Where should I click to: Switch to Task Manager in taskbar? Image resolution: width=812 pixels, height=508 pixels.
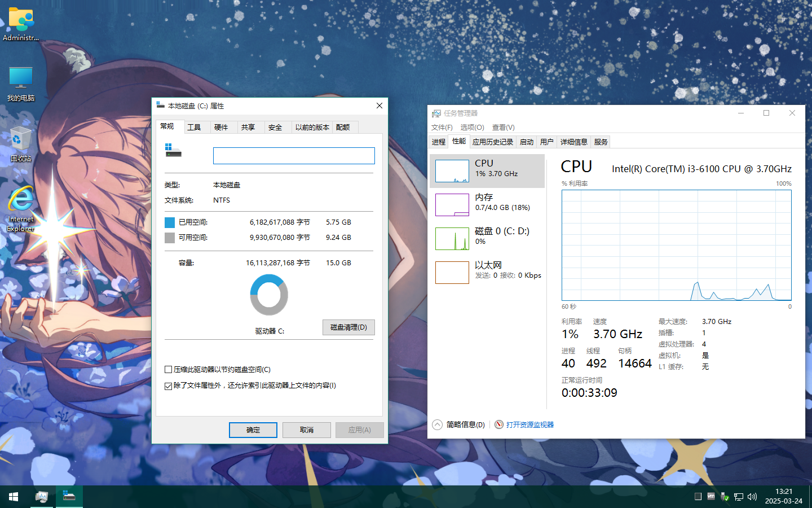[x=41, y=497]
